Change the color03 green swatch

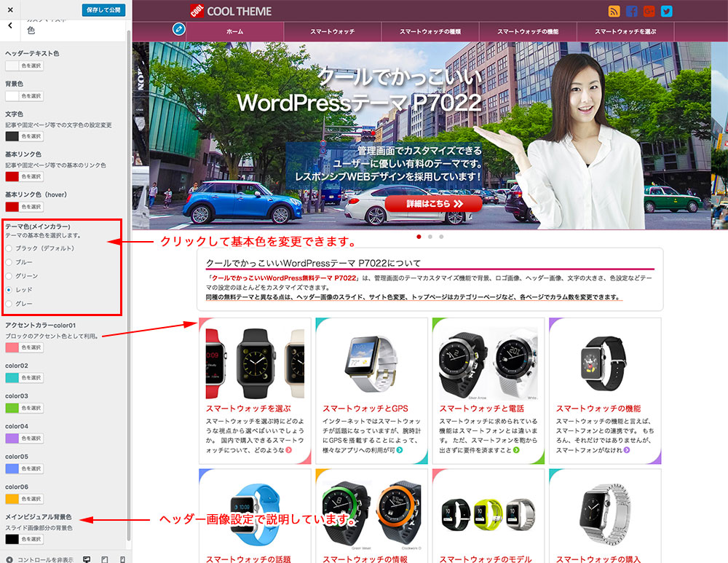[x=12, y=408]
